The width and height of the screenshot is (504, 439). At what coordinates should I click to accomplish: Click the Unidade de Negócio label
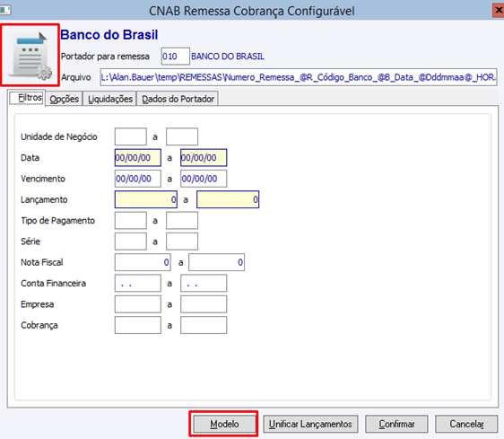(x=59, y=136)
